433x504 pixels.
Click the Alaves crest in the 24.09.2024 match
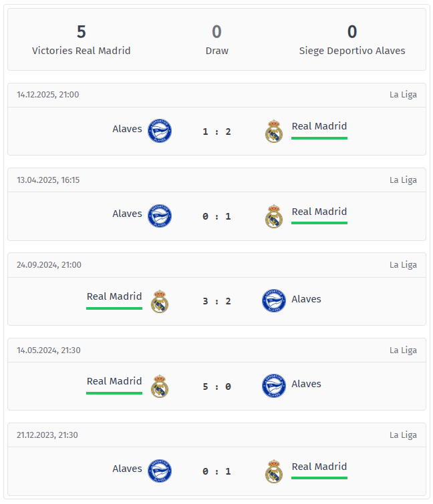[274, 301]
